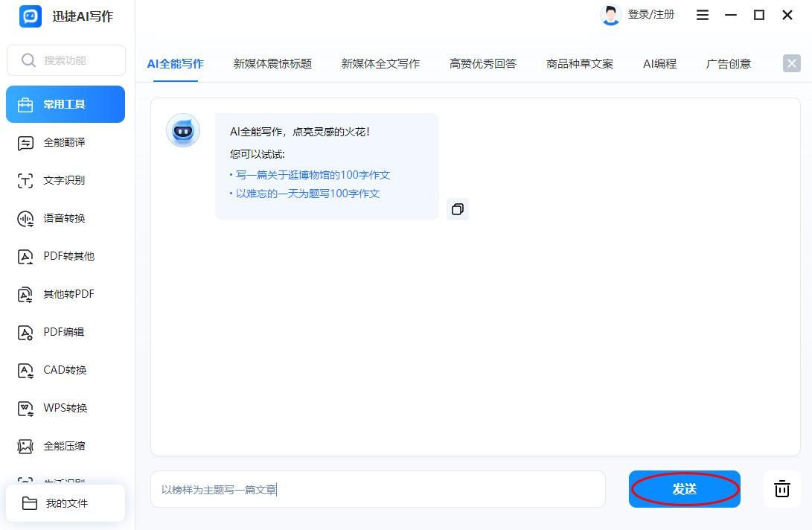This screenshot has width=812, height=530.
Task: Minimize the 迅捷AI写作 window
Action: pyautogui.click(x=731, y=15)
